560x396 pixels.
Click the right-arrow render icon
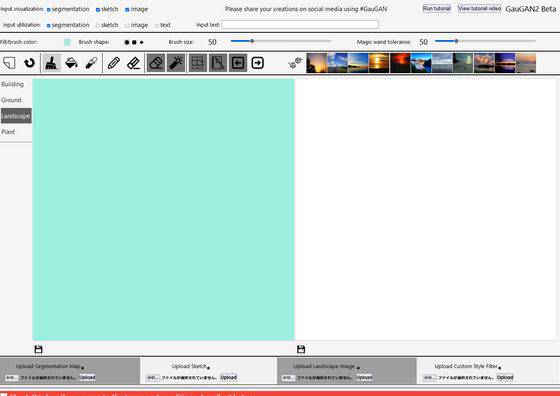pyautogui.click(x=258, y=63)
